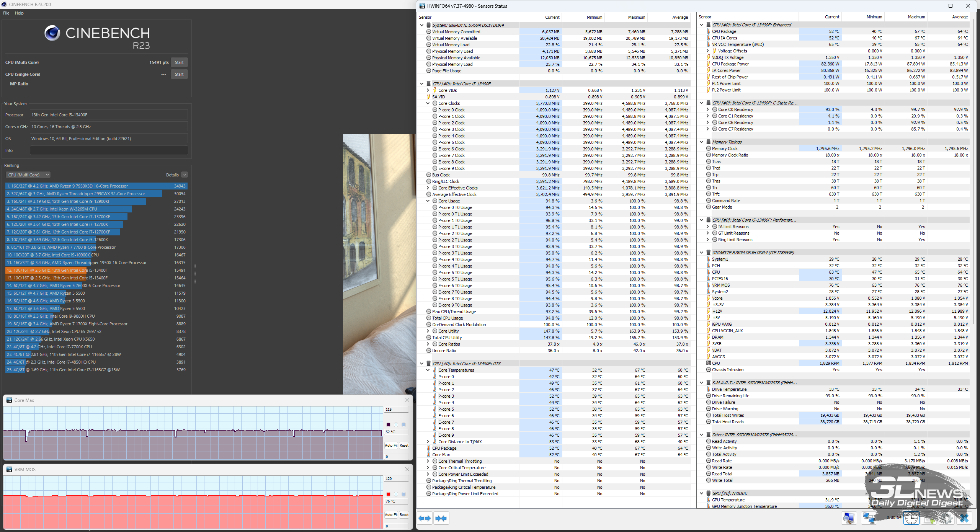The height and width of the screenshot is (532, 980).
Task: Select ranking row AMD Ryzen 9 7950X3D
Action: pos(96,186)
